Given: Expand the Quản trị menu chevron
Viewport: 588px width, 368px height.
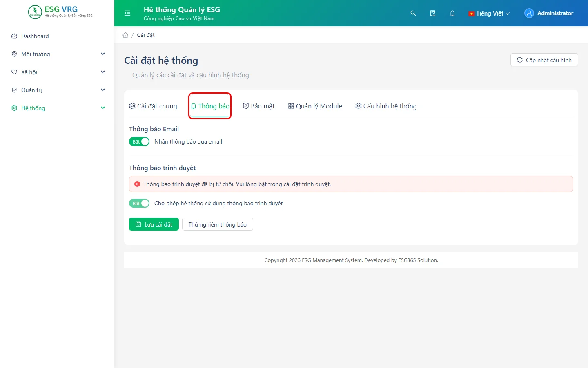Looking at the screenshot, I should click(x=103, y=90).
